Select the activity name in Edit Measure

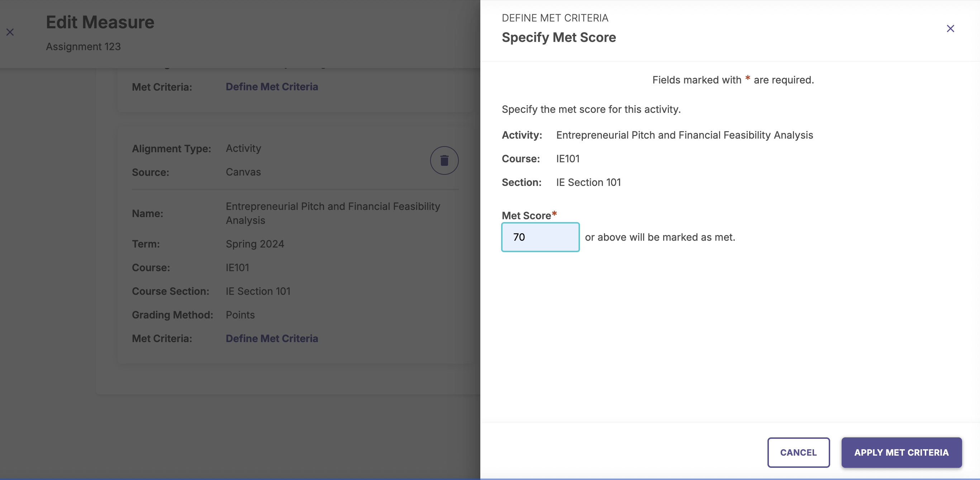333,213
